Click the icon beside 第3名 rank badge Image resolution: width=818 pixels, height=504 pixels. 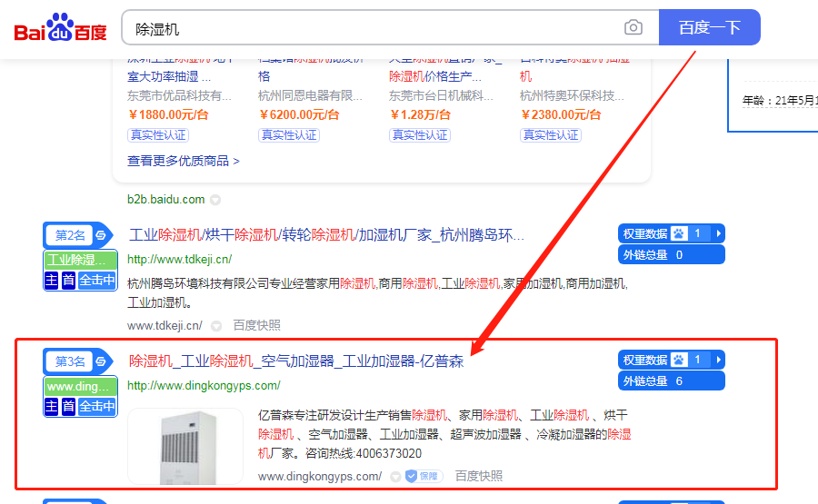(101, 361)
